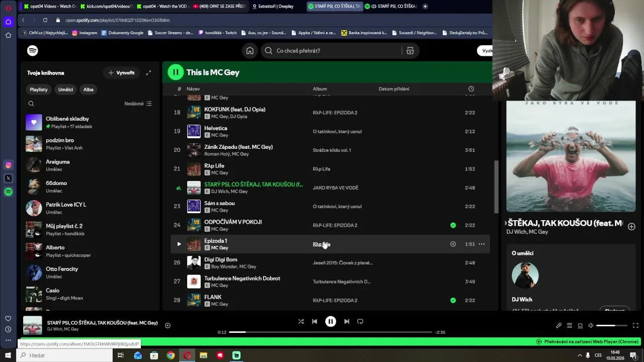Switch to opat04 Videos browser tab

(x=49, y=6)
